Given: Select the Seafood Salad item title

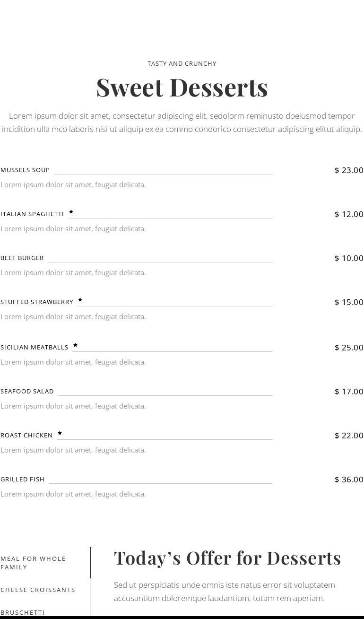Looking at the screenshot, I should [27, 392].
